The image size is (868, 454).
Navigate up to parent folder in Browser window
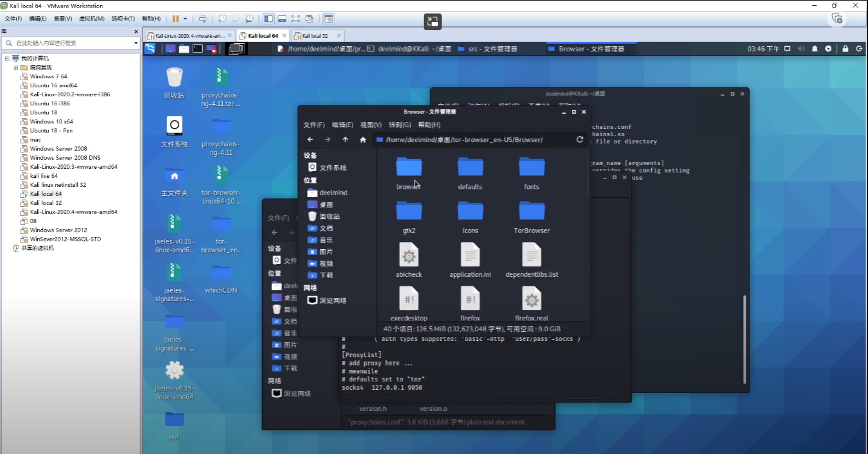pyautogui.click(x=345, y=139)
